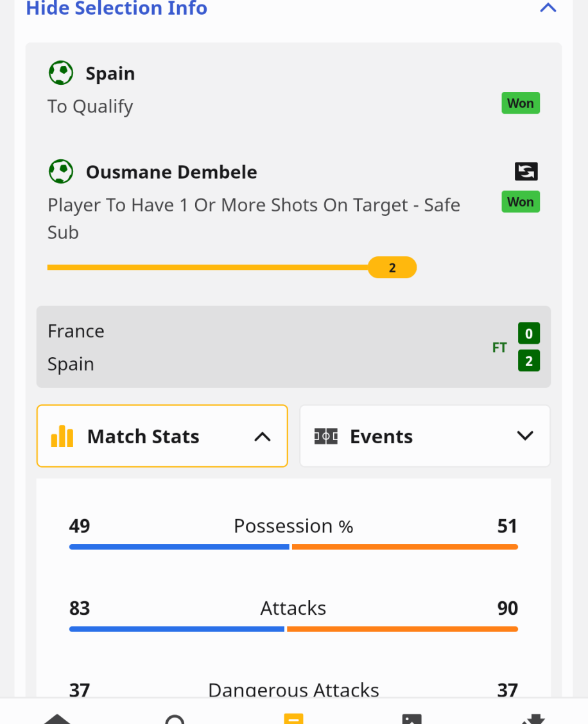Click the Won badge for Dembele selection
The image size is (588, 724).
[x=521, y=202]
